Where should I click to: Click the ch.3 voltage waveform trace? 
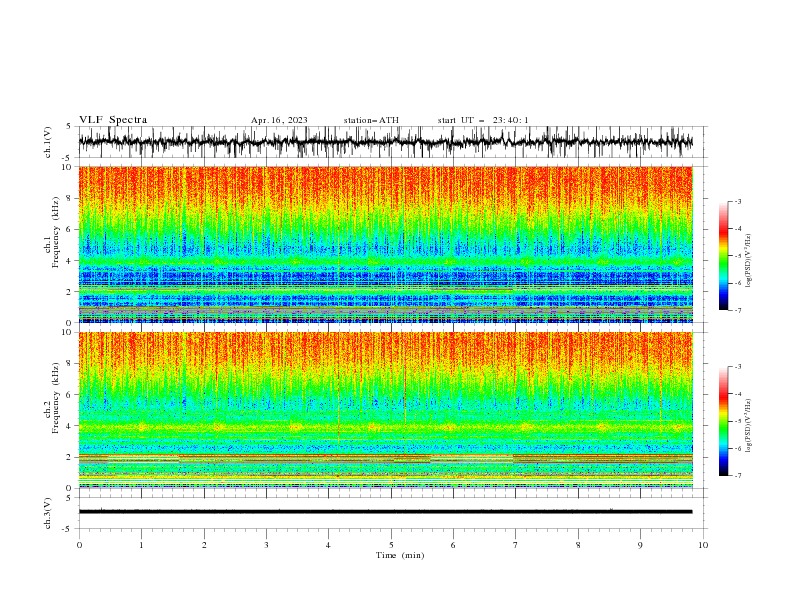pos(385,512)
